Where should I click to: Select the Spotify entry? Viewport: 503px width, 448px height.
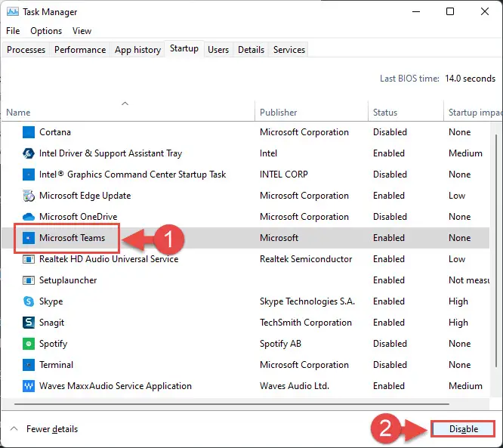click(54, 344)
